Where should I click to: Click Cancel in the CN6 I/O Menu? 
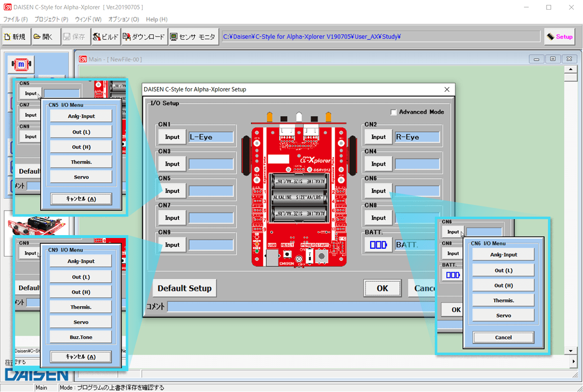point(503,337)
